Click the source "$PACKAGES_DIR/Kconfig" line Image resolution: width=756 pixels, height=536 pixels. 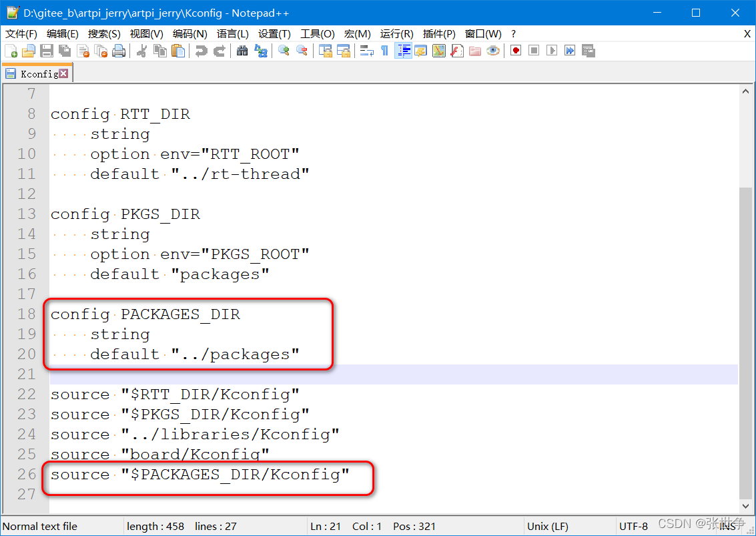coord(200,474)
